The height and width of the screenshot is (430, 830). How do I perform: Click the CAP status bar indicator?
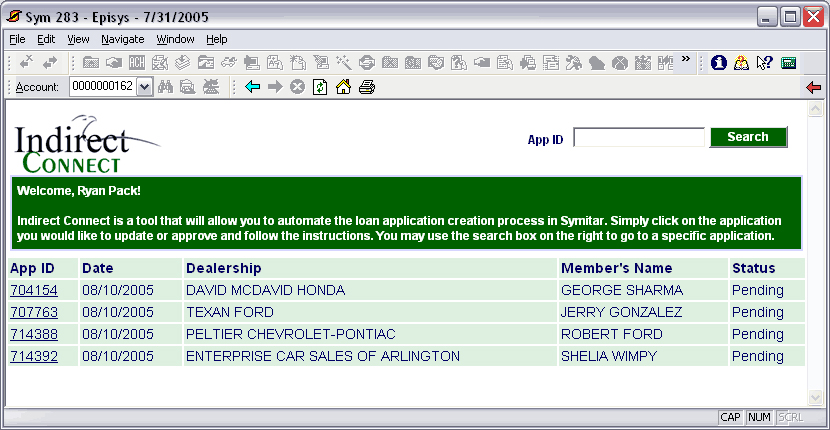pos(730,417)
